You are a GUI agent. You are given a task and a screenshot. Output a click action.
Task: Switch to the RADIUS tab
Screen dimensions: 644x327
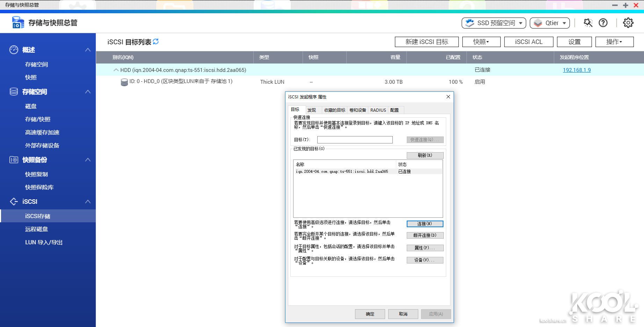(x=378, y=110)
